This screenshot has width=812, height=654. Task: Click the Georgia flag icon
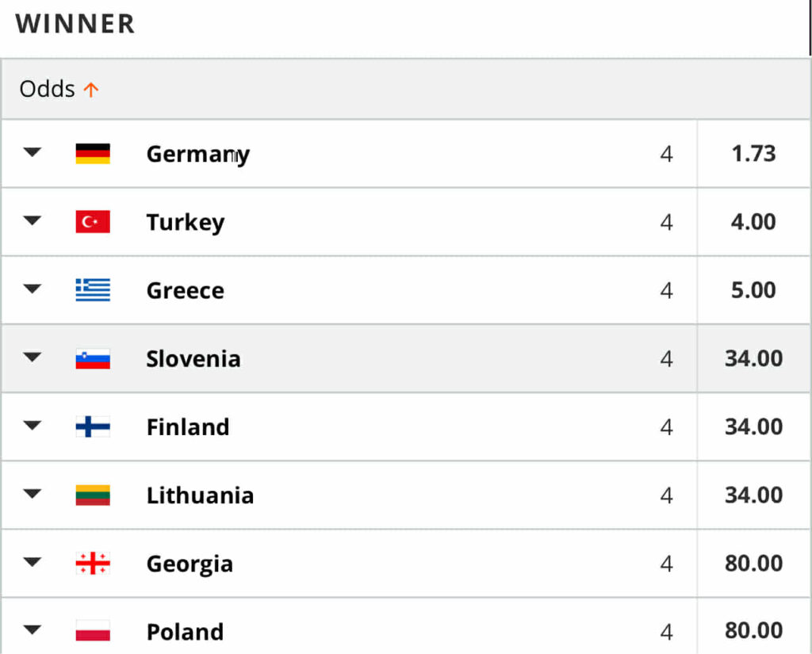pyautogui.click(x=93, y=564)
